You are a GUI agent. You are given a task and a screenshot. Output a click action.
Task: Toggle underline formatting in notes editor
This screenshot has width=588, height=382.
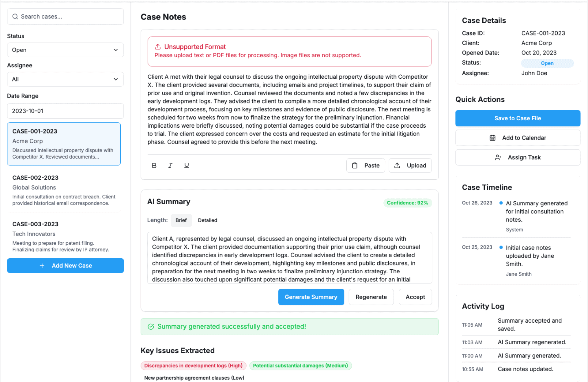tap(187, 166)
